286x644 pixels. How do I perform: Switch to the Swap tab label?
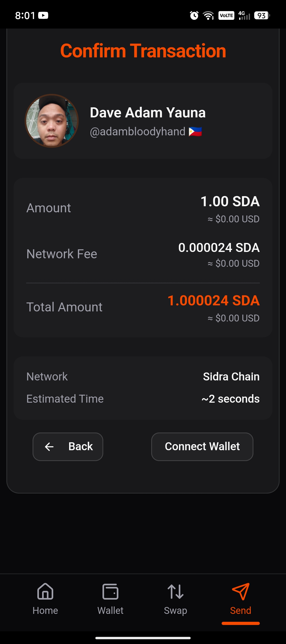(175, 610)
